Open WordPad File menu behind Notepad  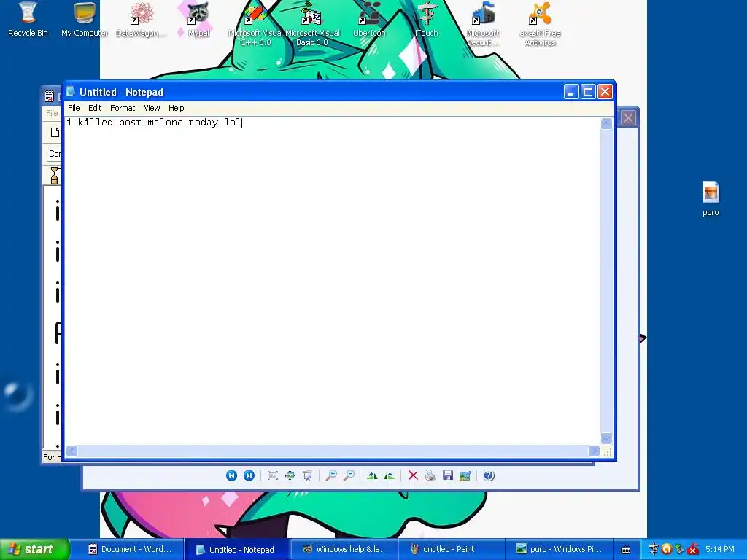click(x=52, y=113)
